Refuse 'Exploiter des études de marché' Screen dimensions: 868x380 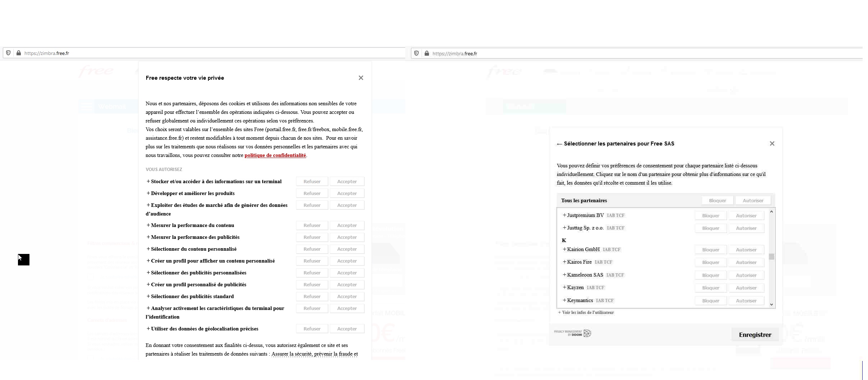click(312, 205)
